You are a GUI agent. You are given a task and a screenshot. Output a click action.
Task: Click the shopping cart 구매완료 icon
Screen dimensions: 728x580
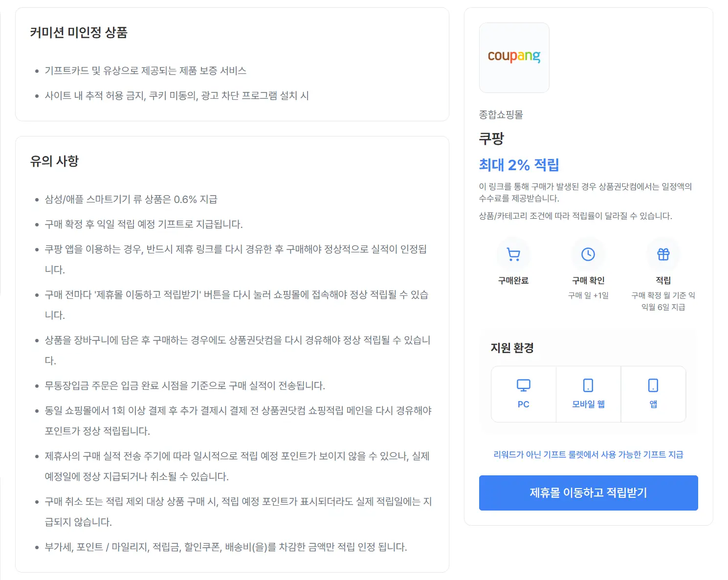pyautogui.click(x=513, y=254)
